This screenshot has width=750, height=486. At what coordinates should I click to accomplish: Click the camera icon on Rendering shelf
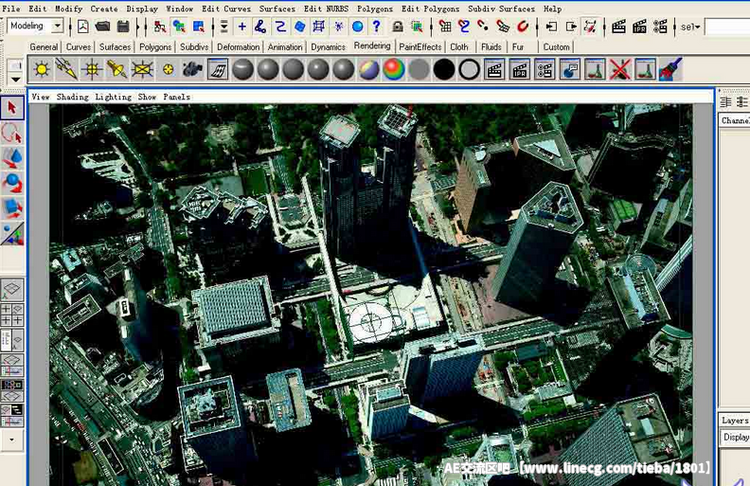193,68
